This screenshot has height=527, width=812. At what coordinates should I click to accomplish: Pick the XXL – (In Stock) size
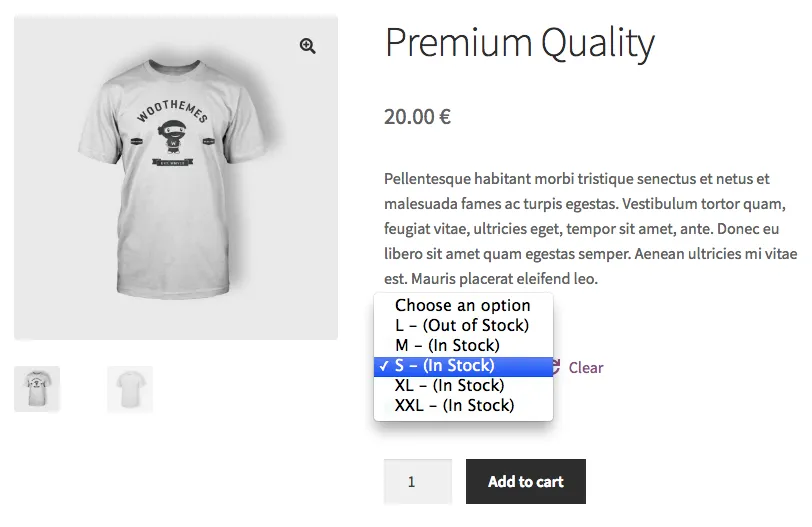(x=454, y=406)
